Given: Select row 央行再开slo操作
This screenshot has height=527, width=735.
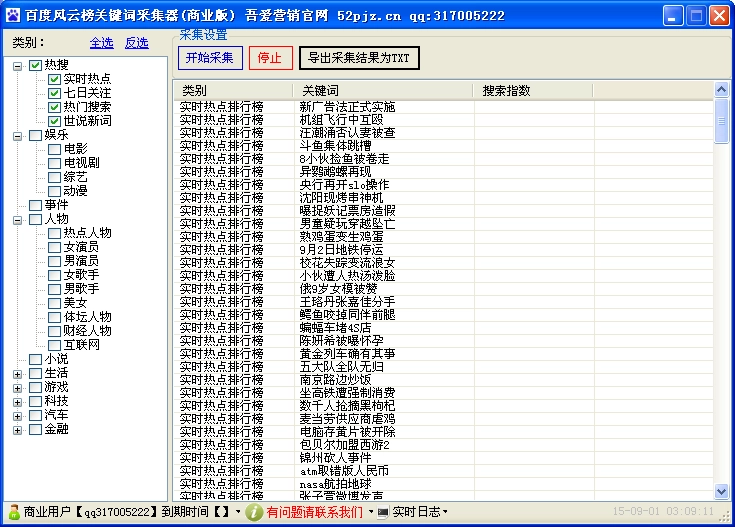Looking at the screenshot, I should pos(443,185).
